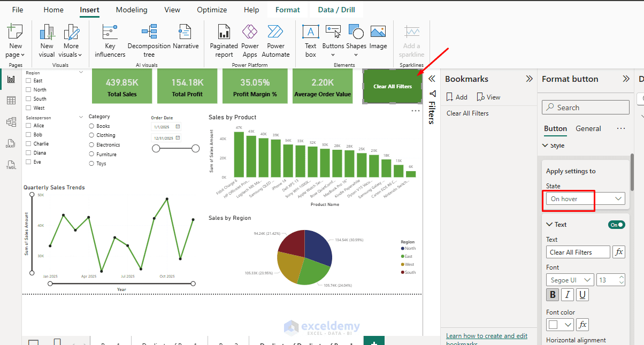Switch to Model view in sidebar
644x345 pixels.
11,122
